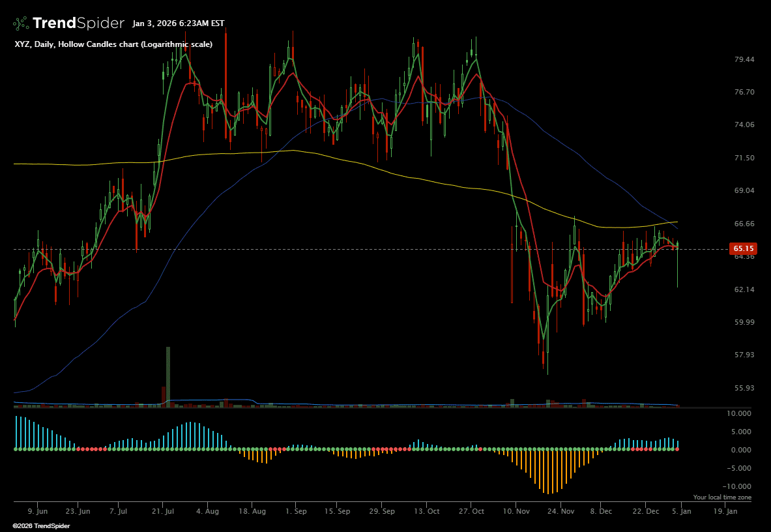The height and width of the screenshot is (532, 771).
Task: Click the tall July volume spike bar
Action: pyautogui.click(x=168, y=376)
